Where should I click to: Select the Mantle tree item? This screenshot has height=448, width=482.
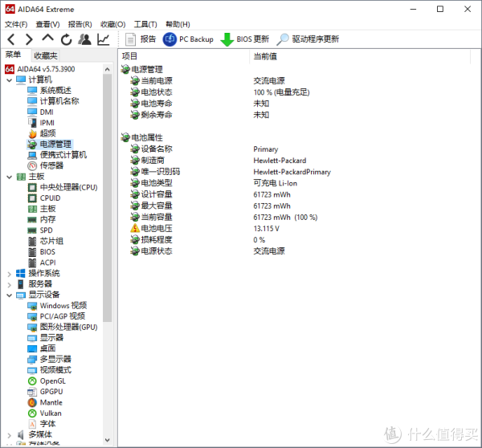[45, 402]
